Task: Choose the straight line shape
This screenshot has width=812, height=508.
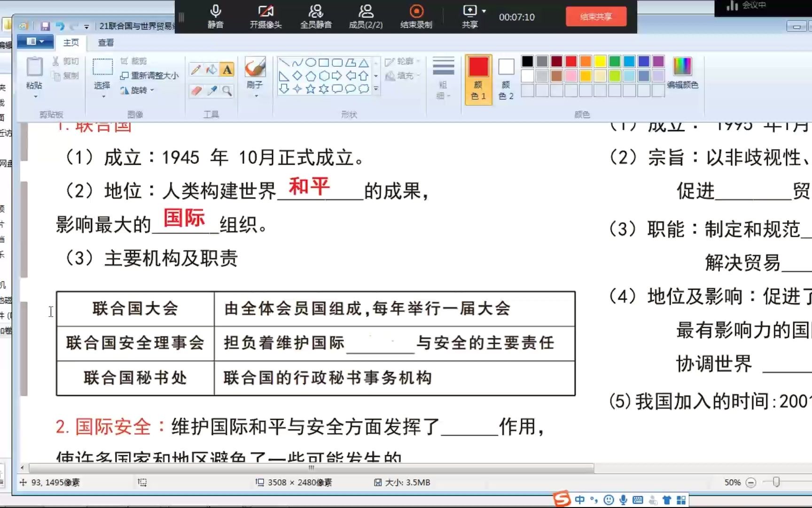Action: (284, 63)
